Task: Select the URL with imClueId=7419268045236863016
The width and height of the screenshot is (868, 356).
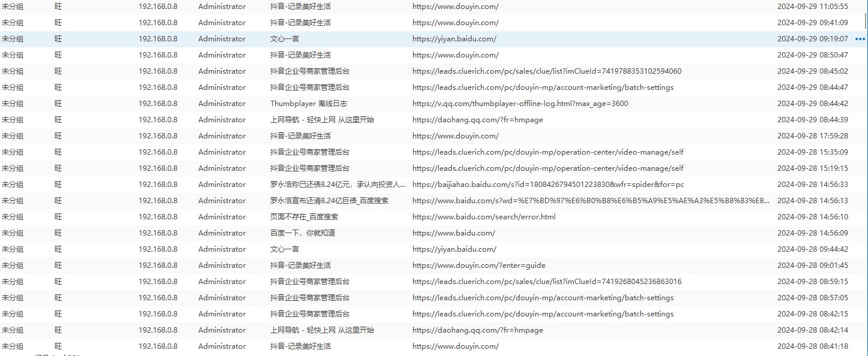Action: (547, 282)
